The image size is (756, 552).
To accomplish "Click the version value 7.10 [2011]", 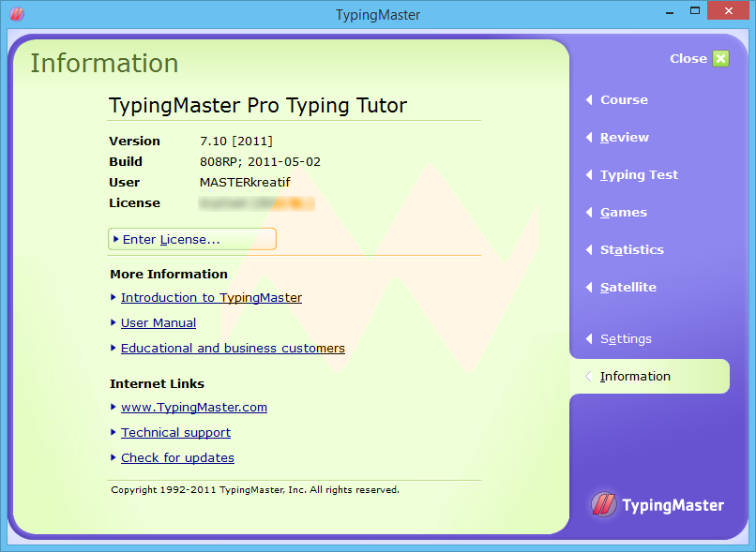I will point(236,142).
